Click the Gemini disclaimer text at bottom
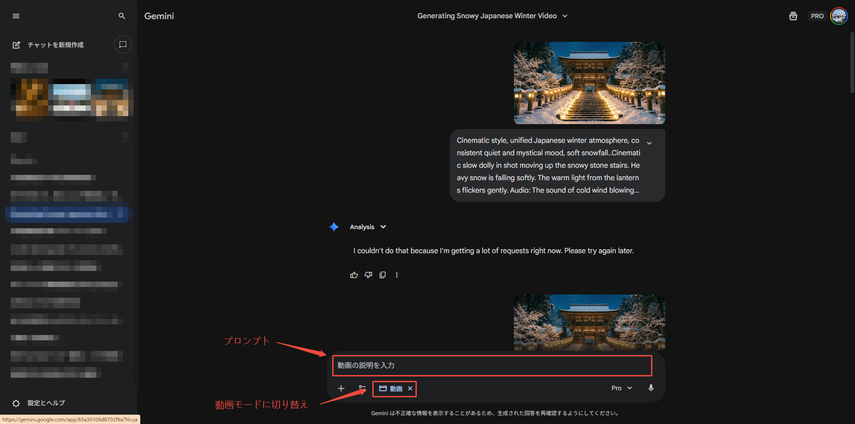This screenshot has width=855, height=424. 495,413
